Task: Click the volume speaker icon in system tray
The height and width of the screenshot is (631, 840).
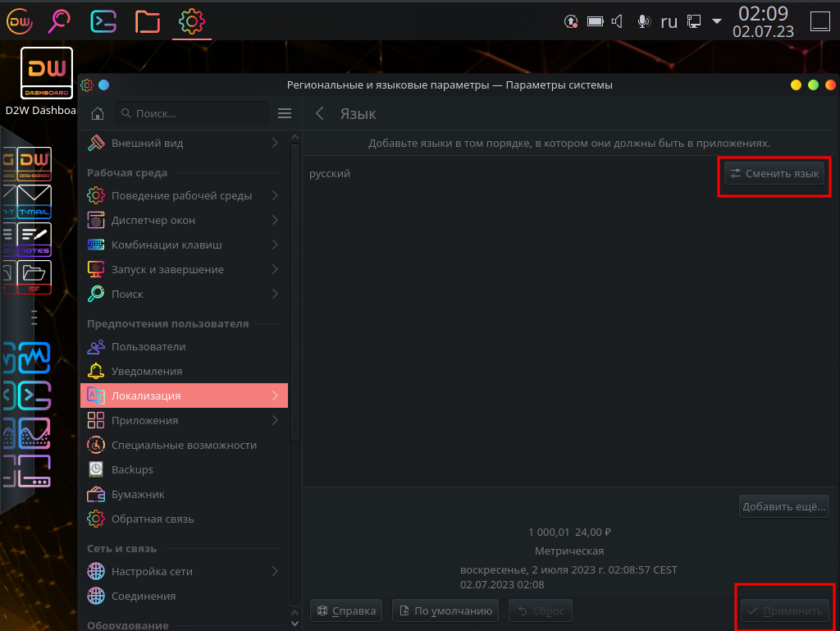Action: point(618,21)
